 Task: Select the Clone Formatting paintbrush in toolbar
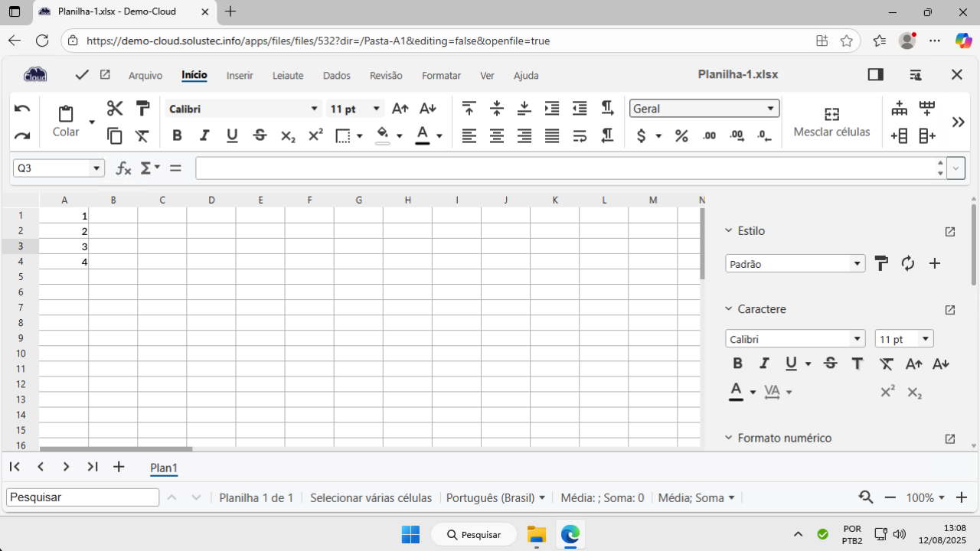pos(142,108)
